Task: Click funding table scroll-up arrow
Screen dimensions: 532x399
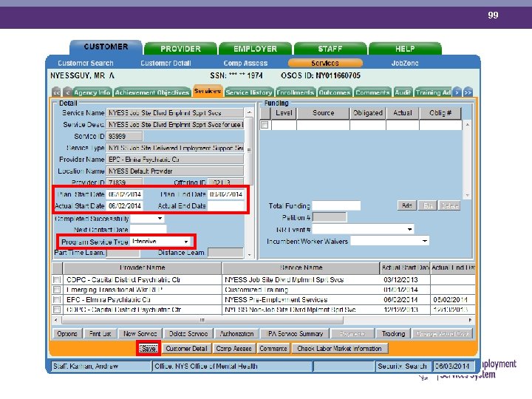Action: point(467,125)
